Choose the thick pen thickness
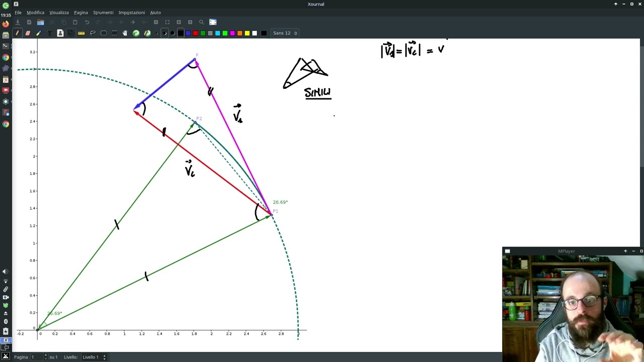 (x=172, y=33)
